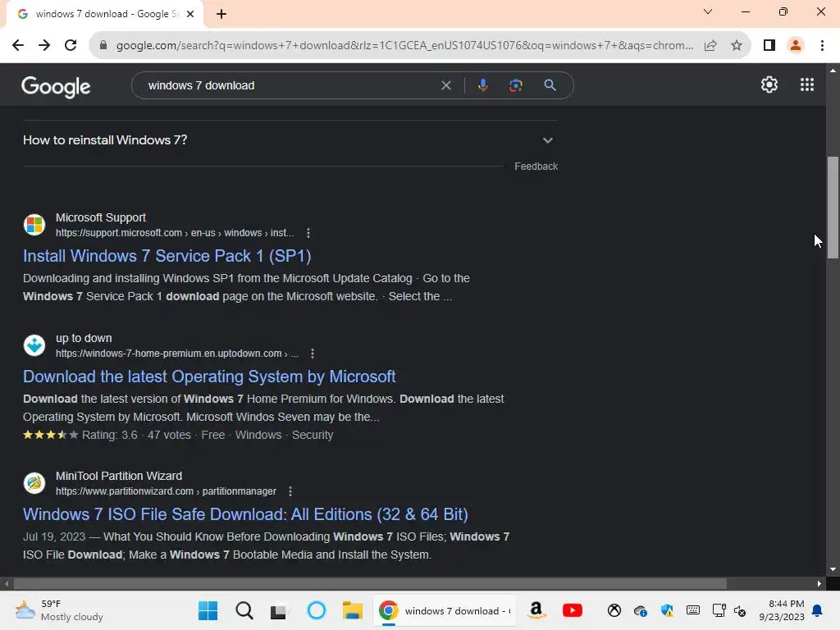
Task: Open OneDrive tray icon
Action: coord(640,610)
